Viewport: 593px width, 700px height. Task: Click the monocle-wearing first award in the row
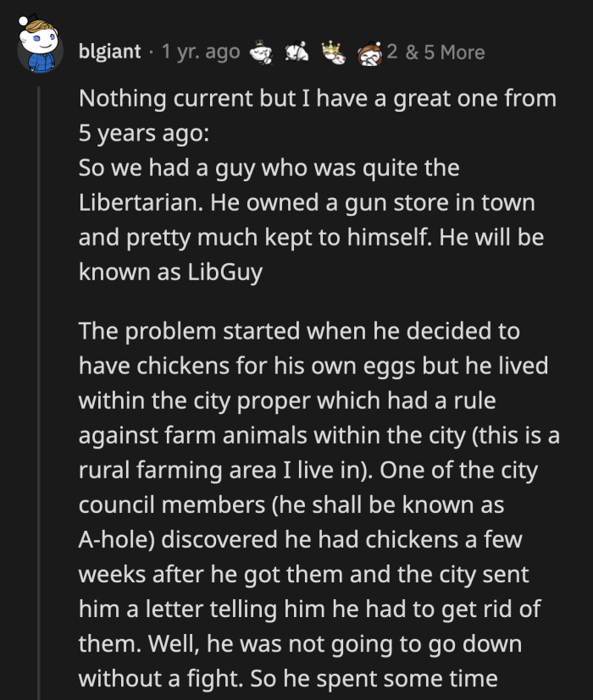click(259, 52)
